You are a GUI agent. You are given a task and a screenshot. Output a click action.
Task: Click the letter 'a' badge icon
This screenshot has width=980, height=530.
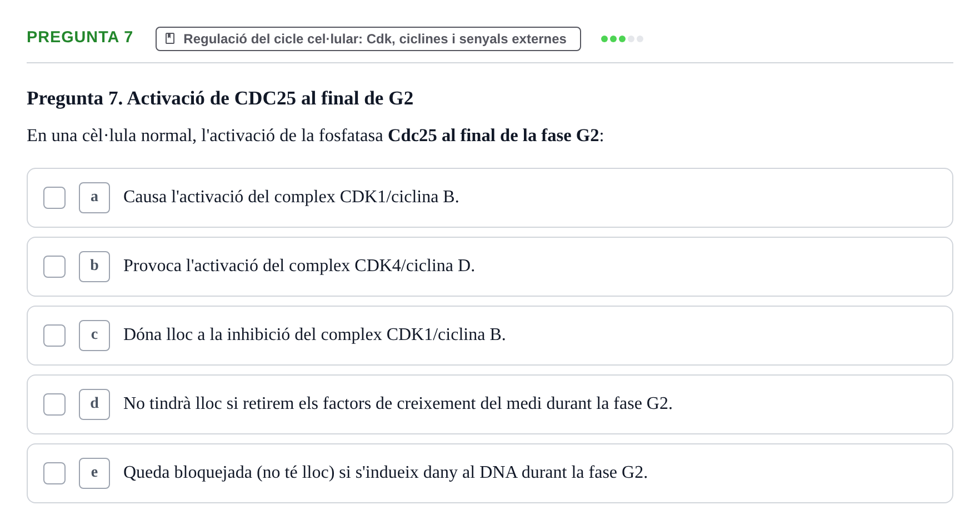click(94, 198)
